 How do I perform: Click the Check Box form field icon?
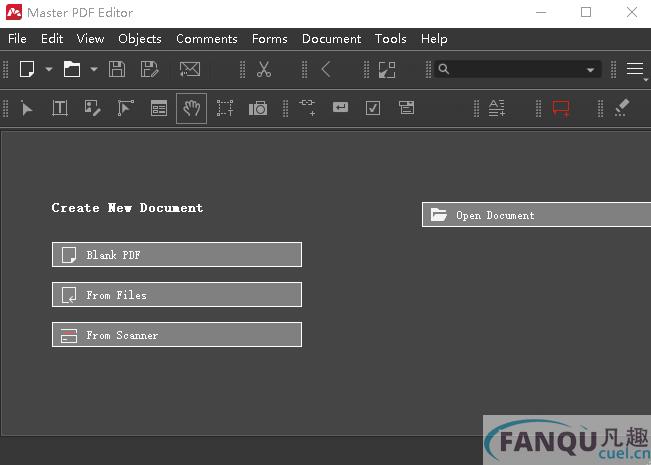[373, 108]
